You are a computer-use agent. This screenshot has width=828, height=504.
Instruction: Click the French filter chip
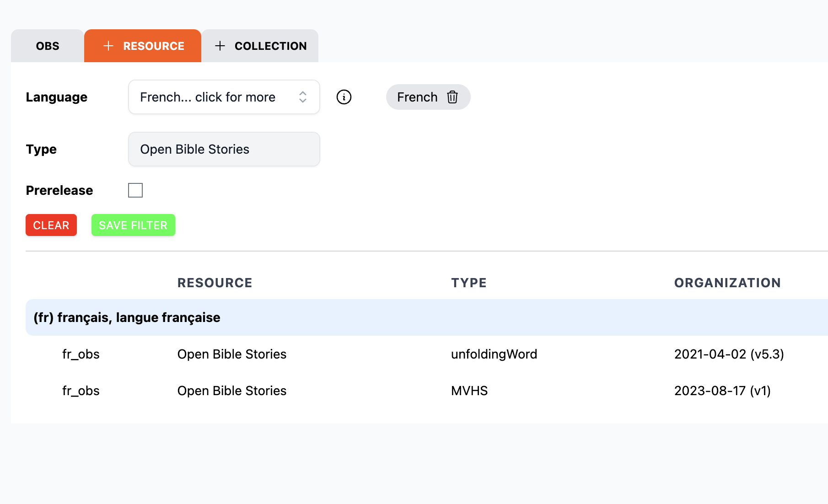(417, 97)
